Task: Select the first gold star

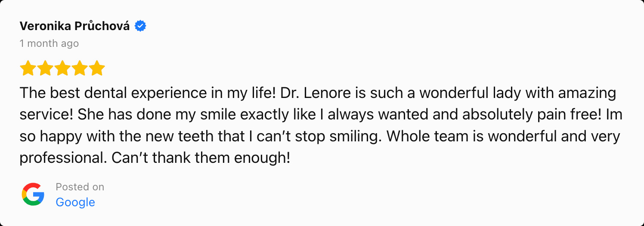Action: tap(28, 68)
